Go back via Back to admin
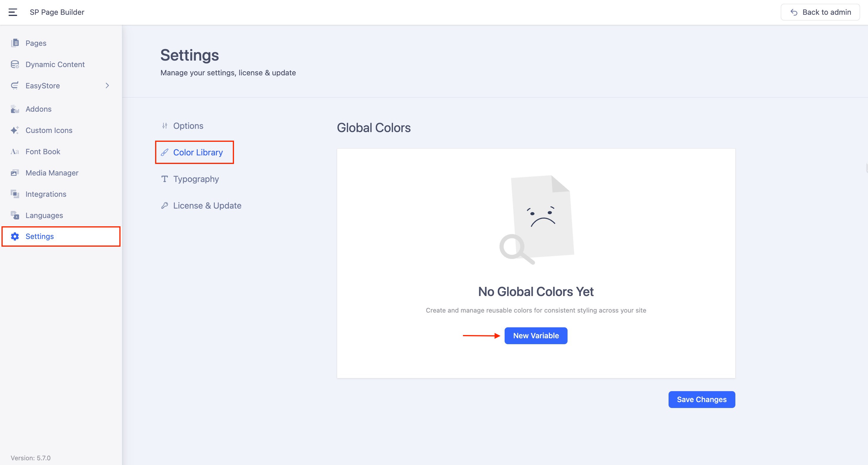 coord(820,12)
